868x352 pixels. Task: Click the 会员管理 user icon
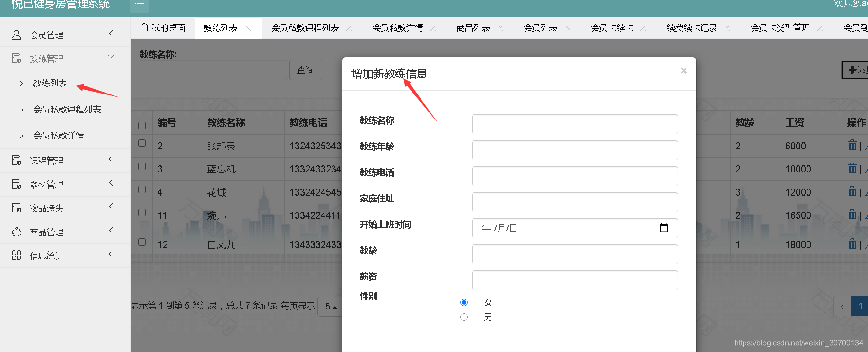click(17, 35)
